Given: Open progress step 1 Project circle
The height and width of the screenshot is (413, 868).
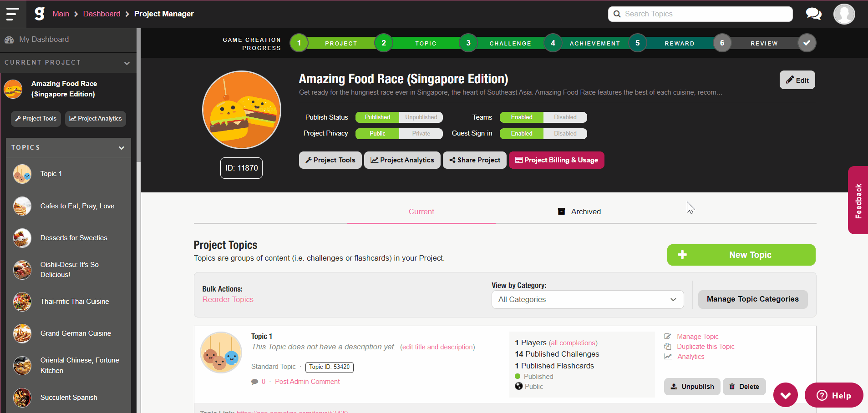Looking at the screenshot, I should pyautogui.click(x=299, y=43).
